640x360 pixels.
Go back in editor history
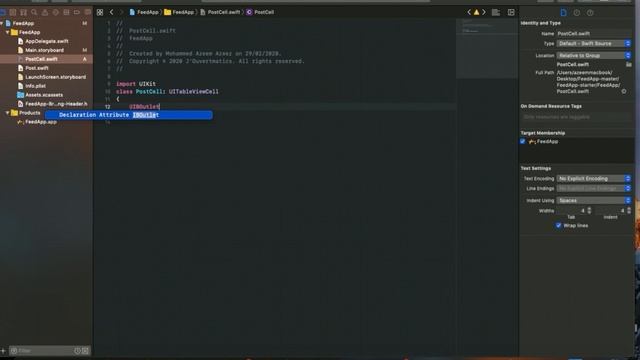[111, 13]
